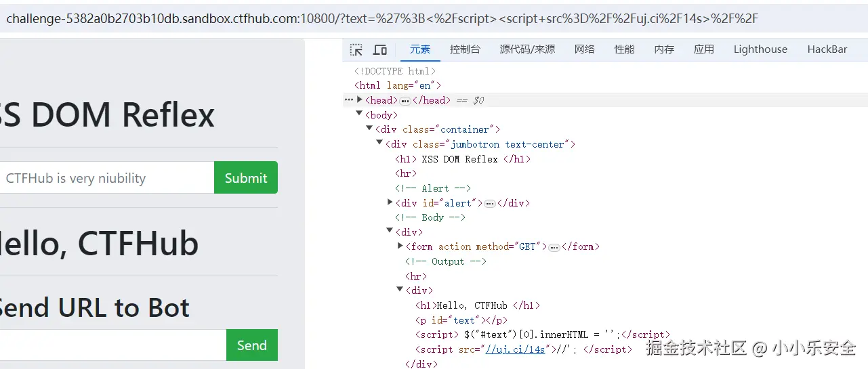The width and height of the screenshot is (868, 369).
Task: Click the XSS DOM Reflex page heading
Action: point(106,114)
